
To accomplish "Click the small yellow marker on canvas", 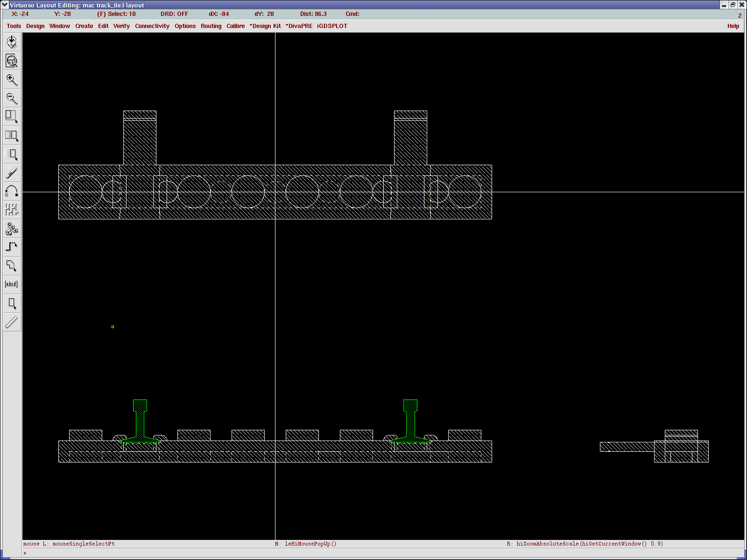I will click(113, 327).
